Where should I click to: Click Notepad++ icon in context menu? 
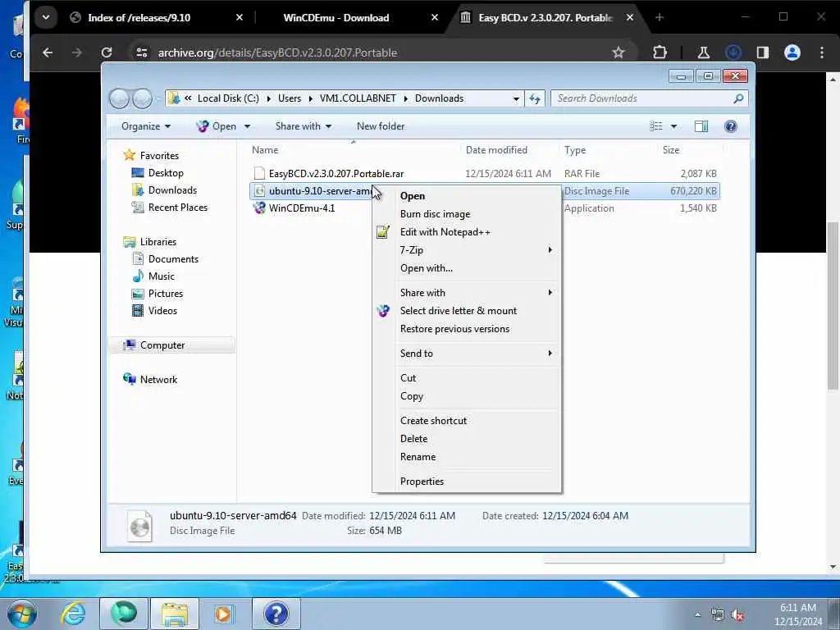[x=382, y=232]
